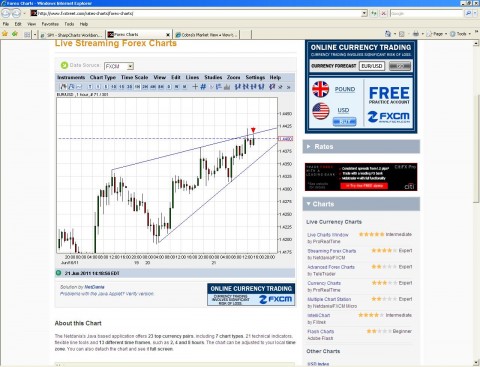Click the Advanced Forex Charts link
This screenshot has width=480, height=367.
point(331,267)
